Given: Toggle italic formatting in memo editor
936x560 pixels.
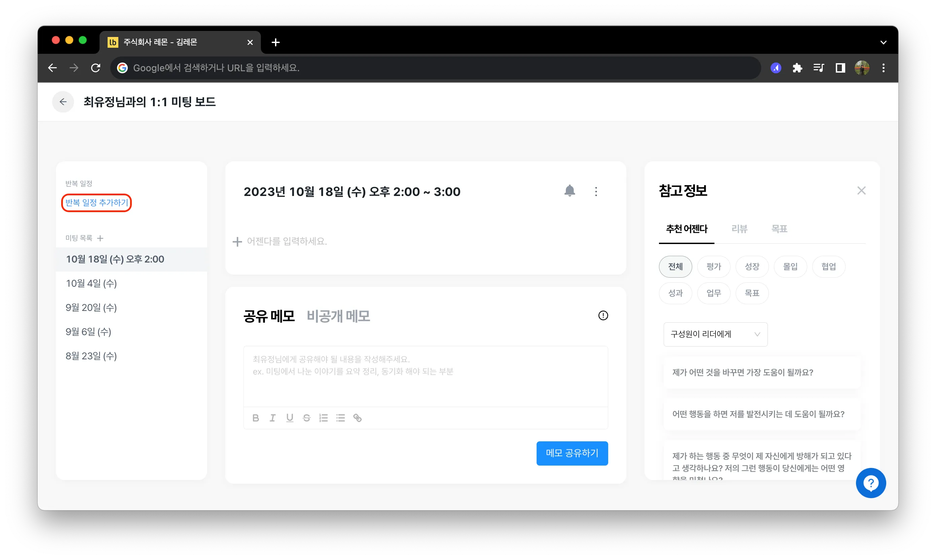Looking at the screenshot, I should click(x=273, y=418).
